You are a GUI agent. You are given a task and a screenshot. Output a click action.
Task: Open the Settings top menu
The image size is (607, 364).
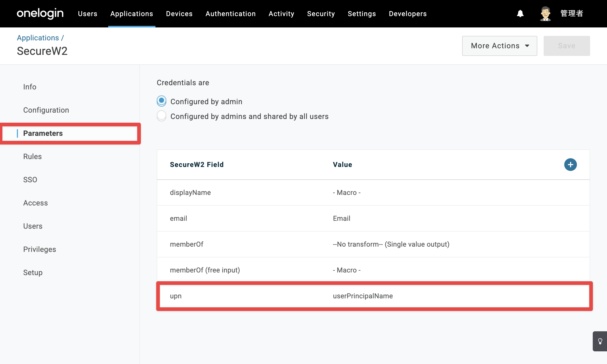362,14
